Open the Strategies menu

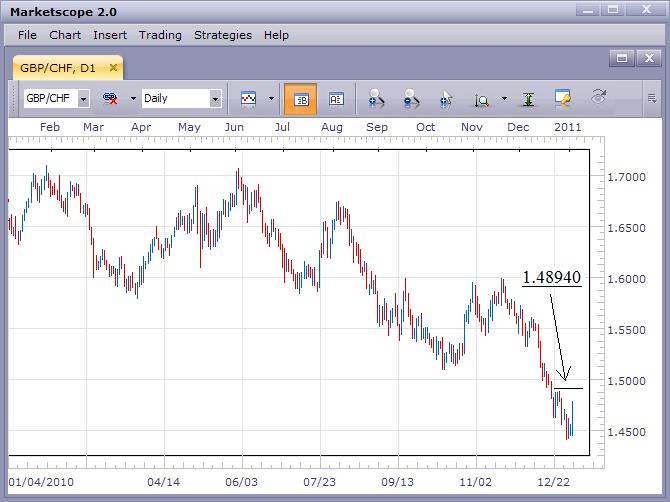(222, 35)
